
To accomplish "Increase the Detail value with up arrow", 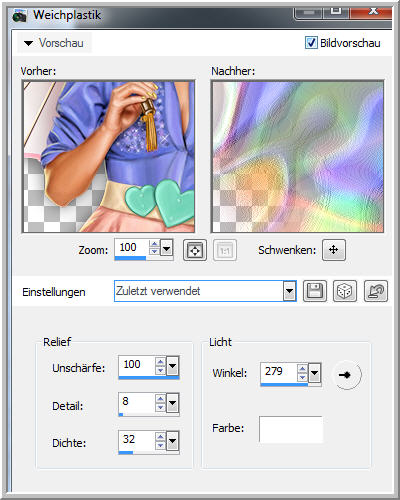I will coord(160,399).
